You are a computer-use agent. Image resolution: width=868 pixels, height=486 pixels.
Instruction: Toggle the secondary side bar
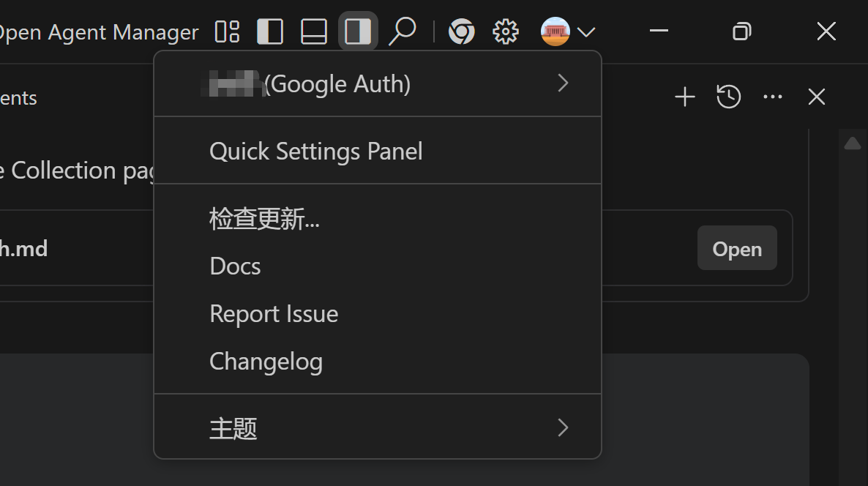358,31
